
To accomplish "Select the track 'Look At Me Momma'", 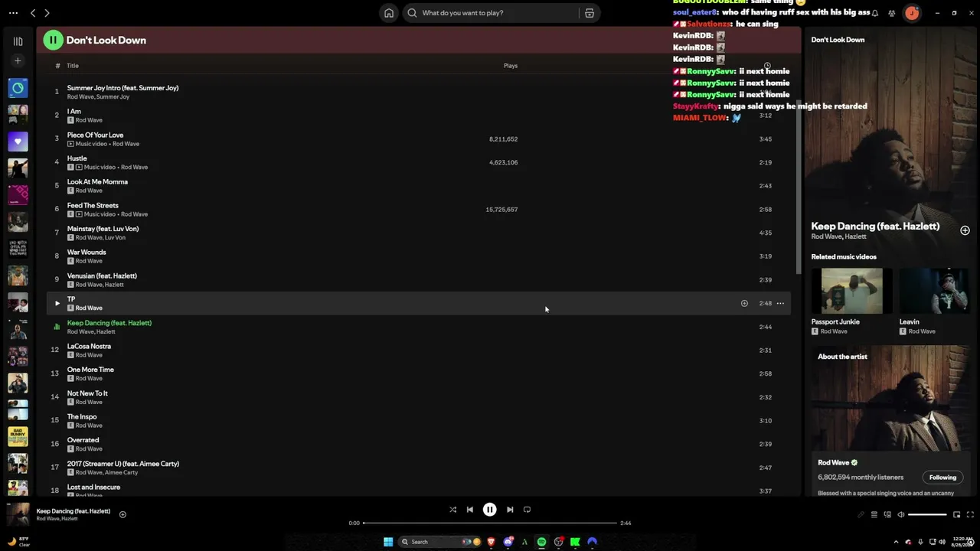I will click(x=97, y=182).
